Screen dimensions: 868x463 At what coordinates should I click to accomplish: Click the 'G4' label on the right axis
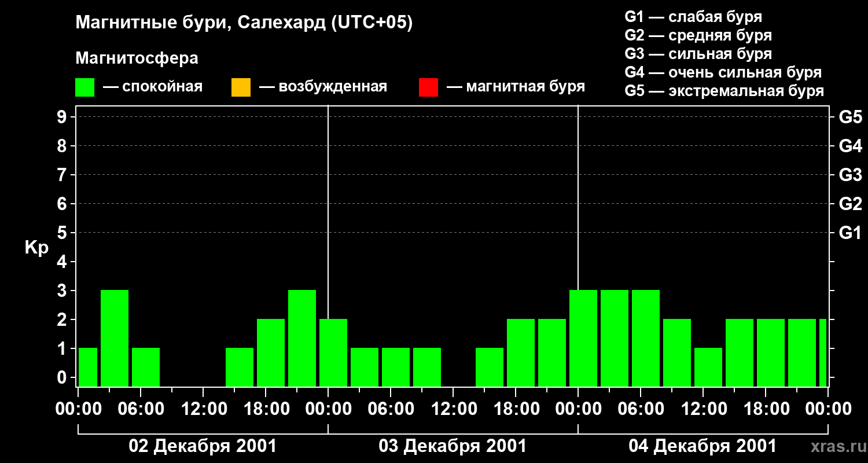850,146
